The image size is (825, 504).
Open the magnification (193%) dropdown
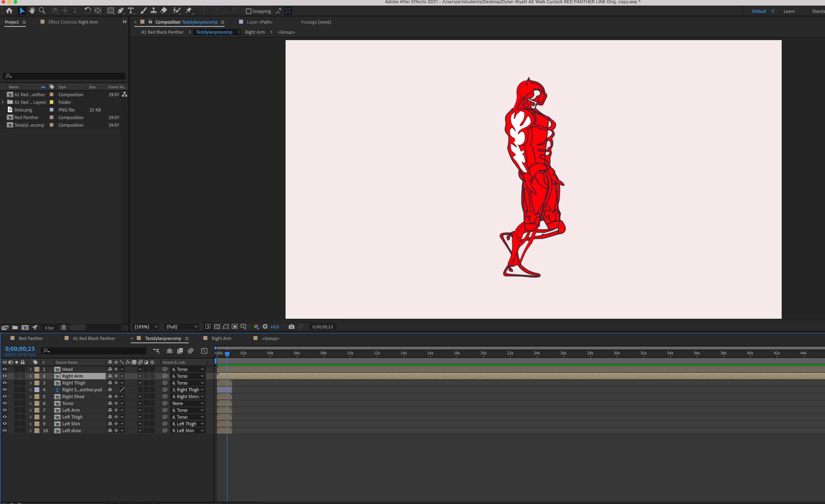coord(146,327)
